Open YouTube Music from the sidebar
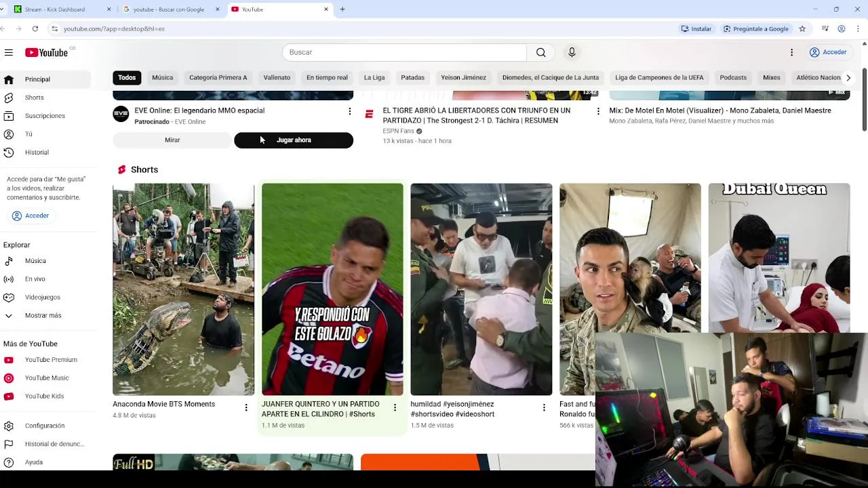Screen dimensions: 868x488 pyautogui.click(x=45, y=378)
